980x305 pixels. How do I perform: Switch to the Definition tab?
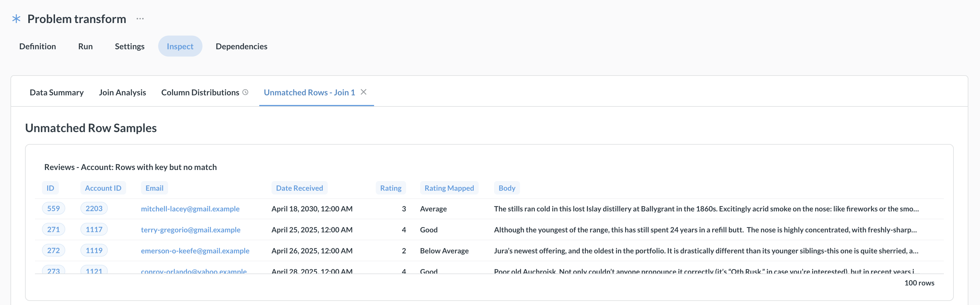pos(38,46)
